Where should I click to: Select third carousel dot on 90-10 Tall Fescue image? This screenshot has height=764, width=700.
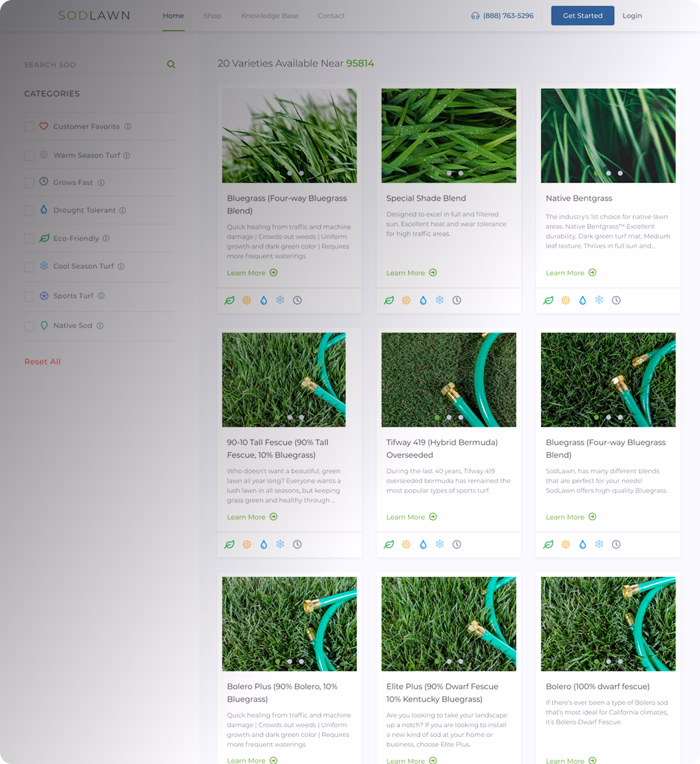pos(301,418)
